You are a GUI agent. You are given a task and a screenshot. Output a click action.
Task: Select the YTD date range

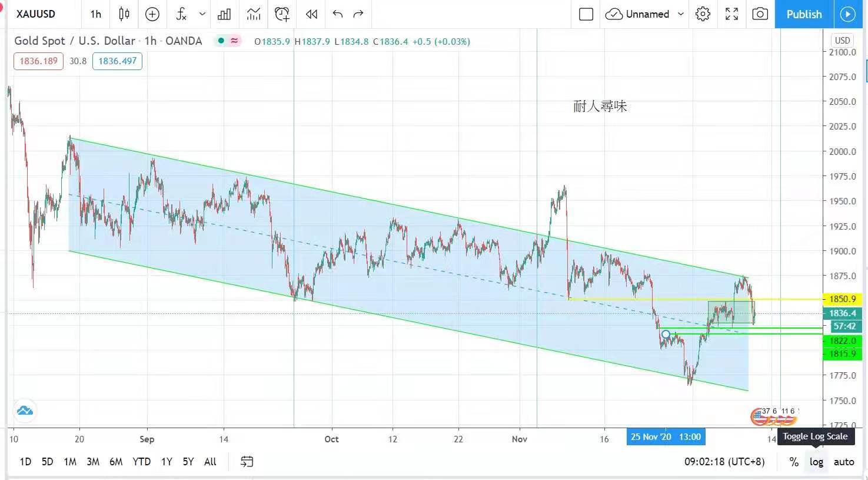tap(141, 462)
